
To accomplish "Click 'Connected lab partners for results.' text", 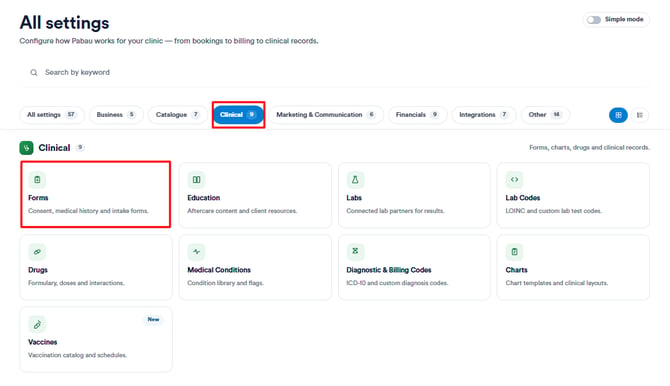I will pos(395,211).
